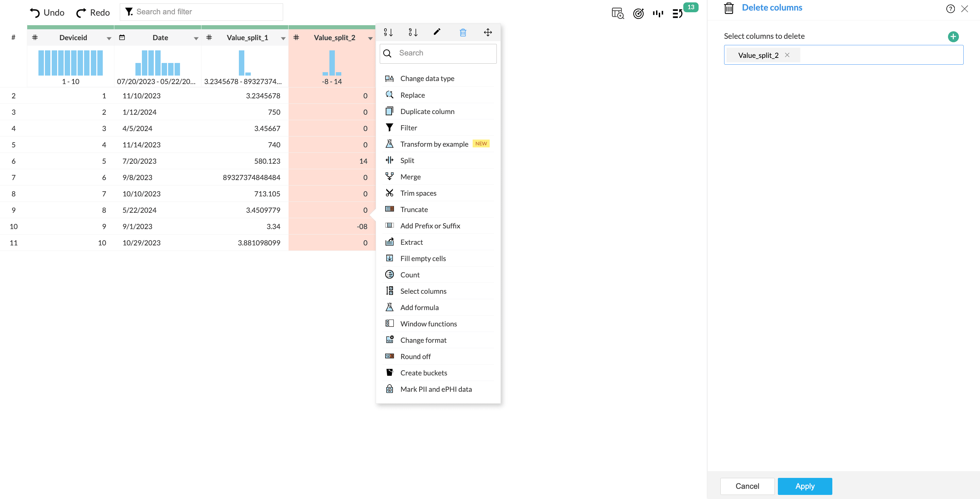
Task: Remove the Value_split_2 tag from selection
Action: pyautogui.click(x=787, y=55)
